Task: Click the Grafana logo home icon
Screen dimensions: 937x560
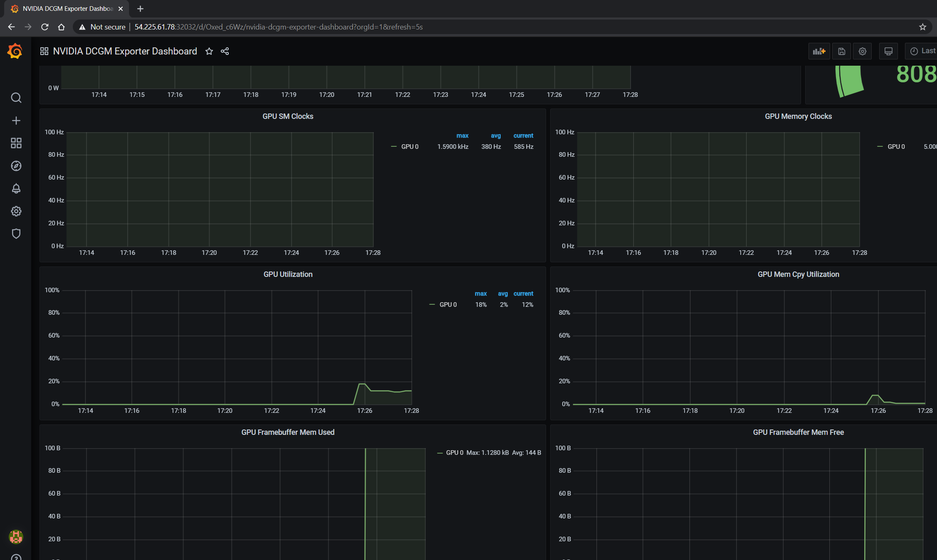Action: [x=15, y=52]
